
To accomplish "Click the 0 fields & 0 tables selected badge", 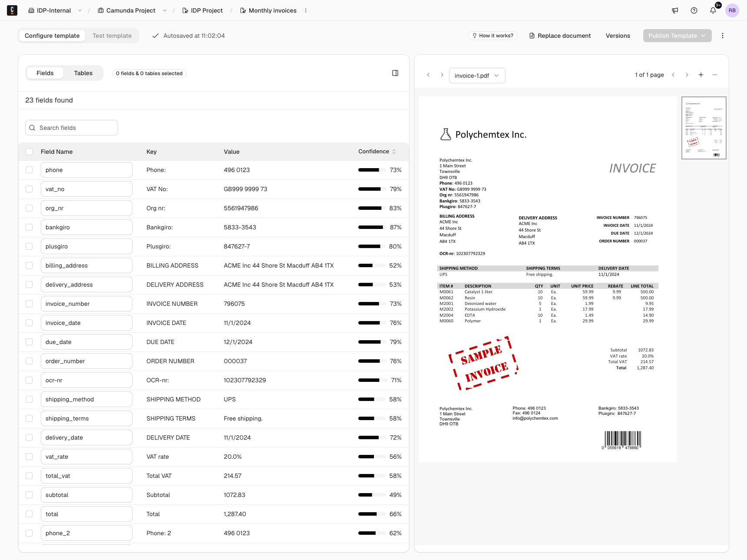I will [149, 73].
